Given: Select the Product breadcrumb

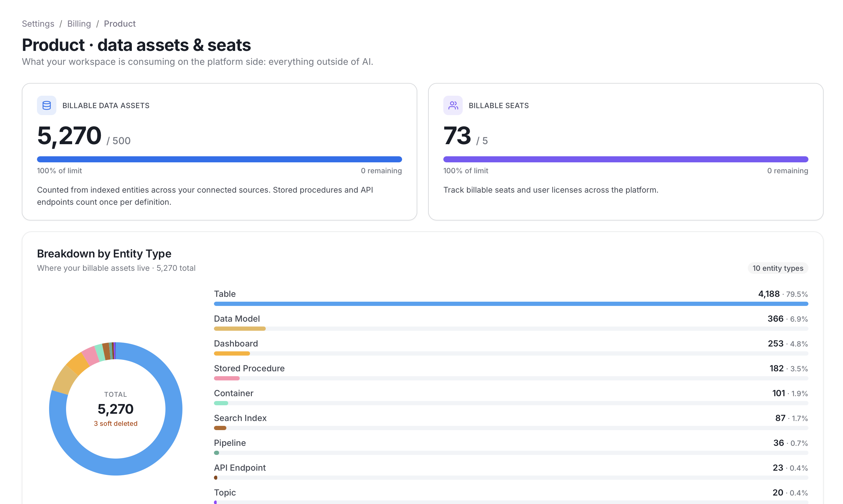Looking at the screenshot, I should pyautogui.click(x=120, y=24).
